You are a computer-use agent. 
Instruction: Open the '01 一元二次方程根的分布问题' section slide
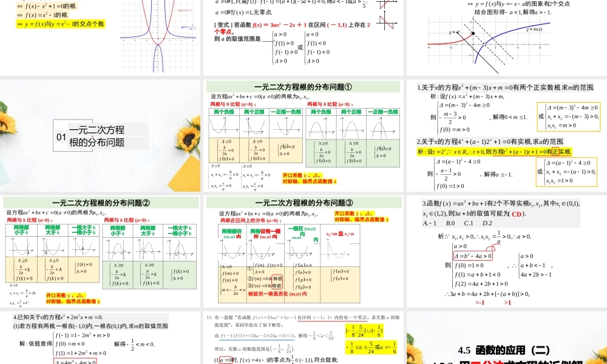[100, 135]
